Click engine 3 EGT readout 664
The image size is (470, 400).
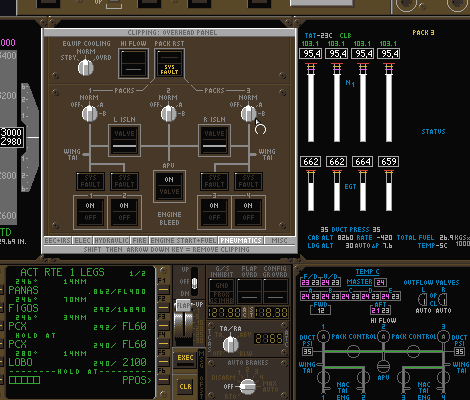363,162
